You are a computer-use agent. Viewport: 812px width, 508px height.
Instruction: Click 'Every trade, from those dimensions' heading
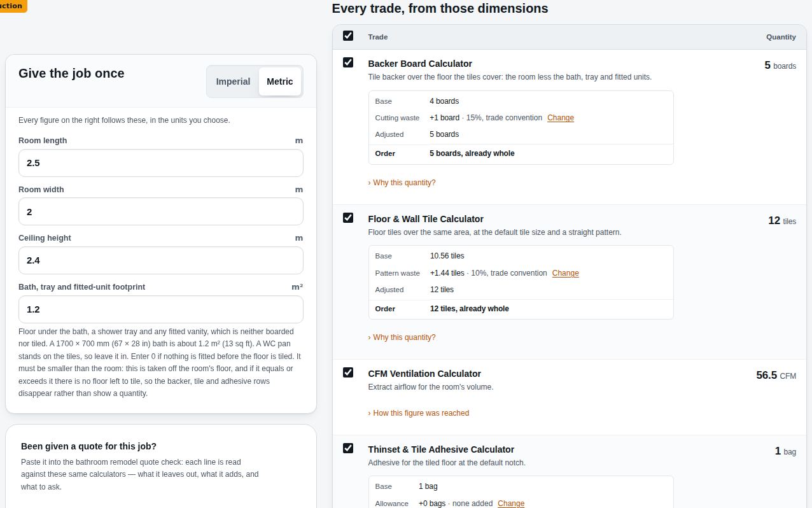[x=440, y=8]
